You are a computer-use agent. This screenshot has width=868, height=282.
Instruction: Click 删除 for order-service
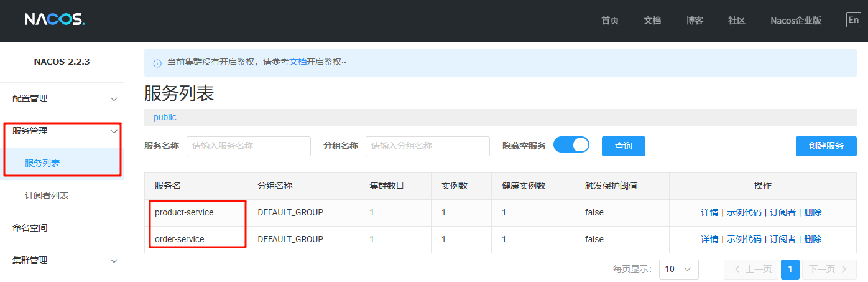(813, 239)
